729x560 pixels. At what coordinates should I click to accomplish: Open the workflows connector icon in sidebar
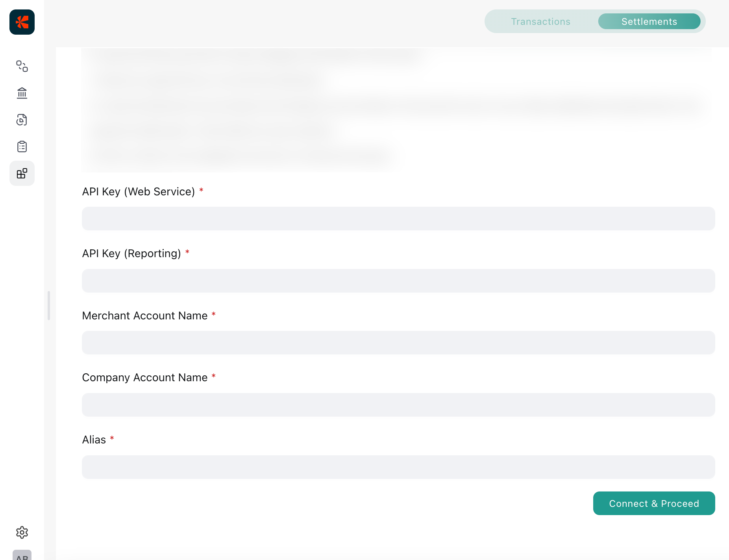point(22,66)
